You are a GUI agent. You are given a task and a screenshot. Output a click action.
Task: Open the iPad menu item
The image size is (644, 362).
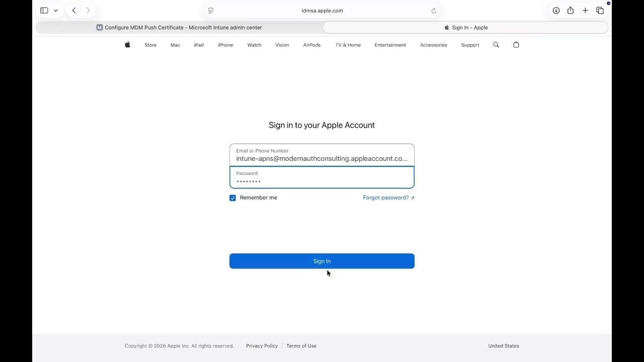(x=199, y=45)
